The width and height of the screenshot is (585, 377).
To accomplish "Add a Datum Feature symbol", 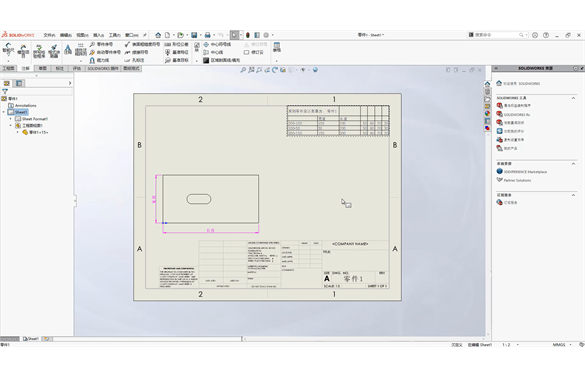I will click(176, 52).
